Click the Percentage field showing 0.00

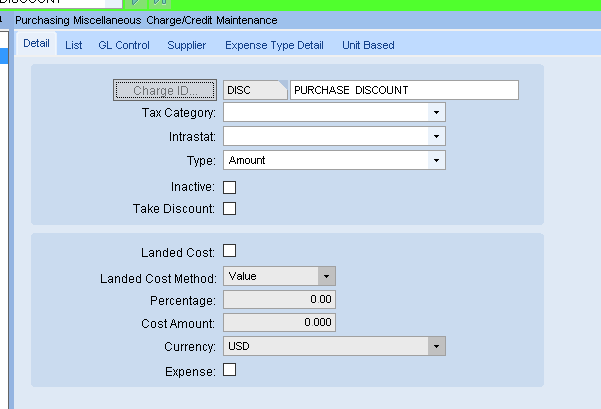(x=279, y=299)
